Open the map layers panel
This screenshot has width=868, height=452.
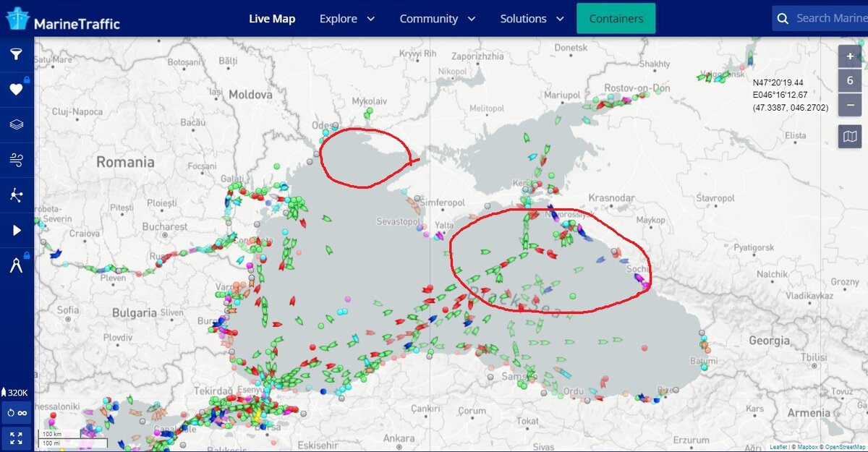click(16, 124)
